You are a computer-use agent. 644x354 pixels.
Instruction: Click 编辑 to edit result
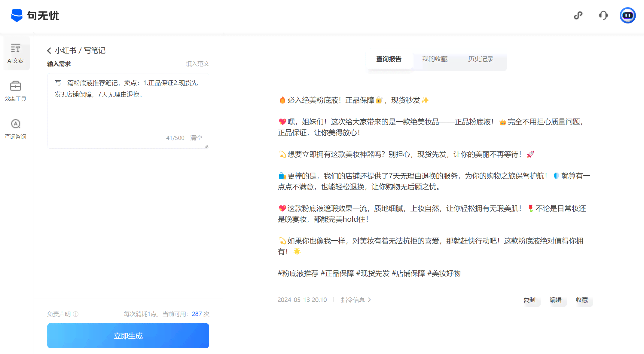pyautogui.click(x=555, y=300)
